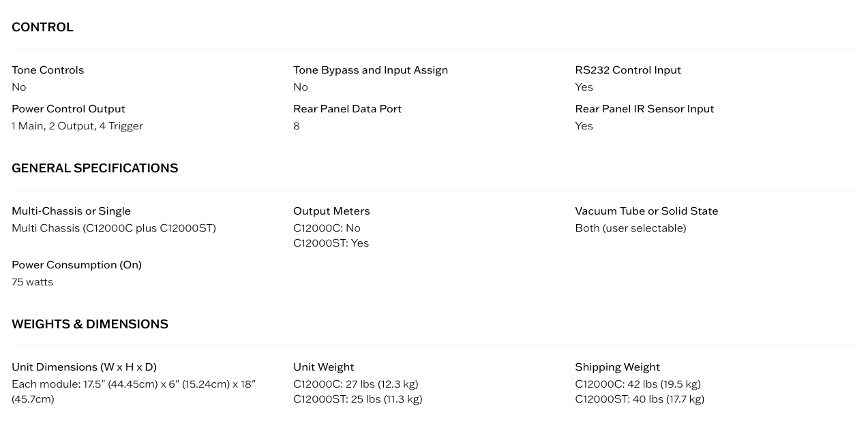Click the RS232 Control Input label
This screenshot has width=868, height=421.
(627, 70)
